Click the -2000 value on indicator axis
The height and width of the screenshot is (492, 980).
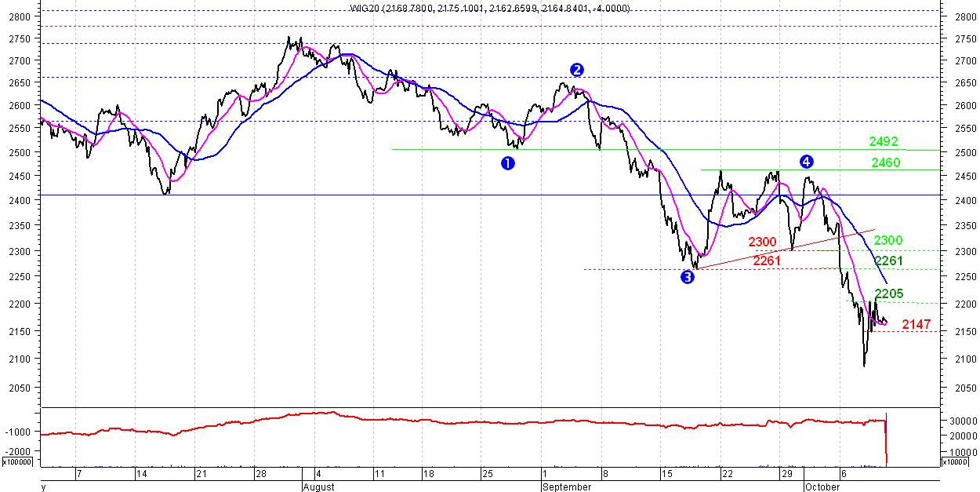(x=19, y=452)
